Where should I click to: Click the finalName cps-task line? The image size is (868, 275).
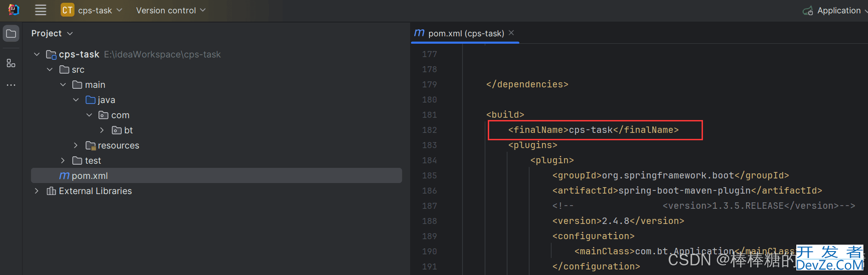click(x=594, y=130)
